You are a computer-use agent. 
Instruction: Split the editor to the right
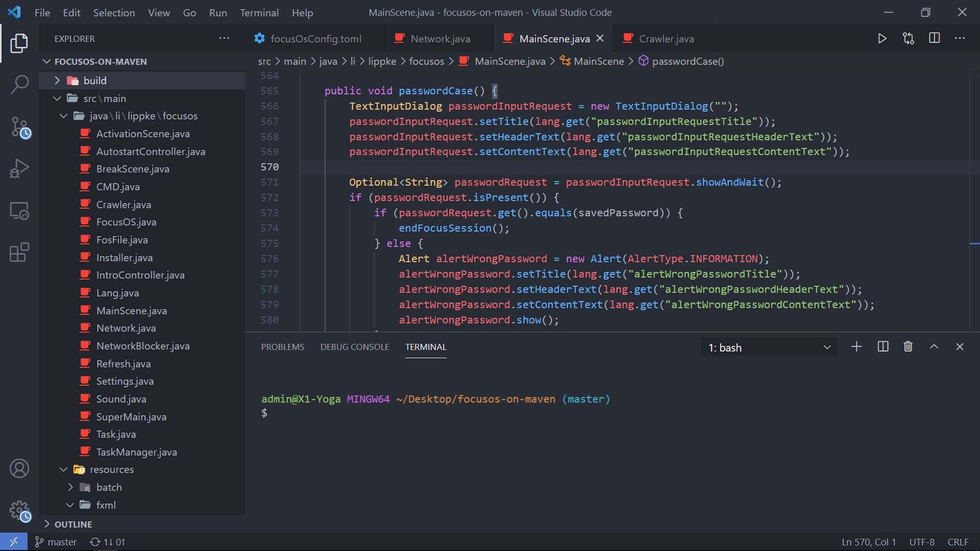pos(935,38)
